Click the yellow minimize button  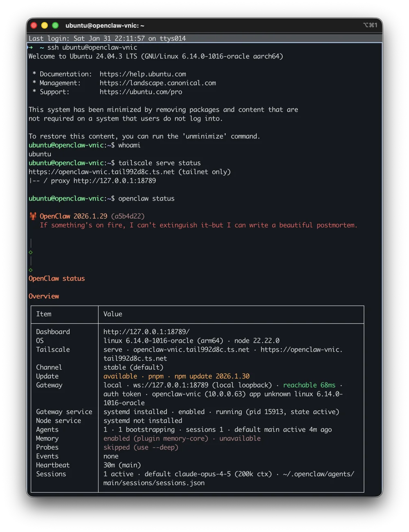[x=44, y=25]
